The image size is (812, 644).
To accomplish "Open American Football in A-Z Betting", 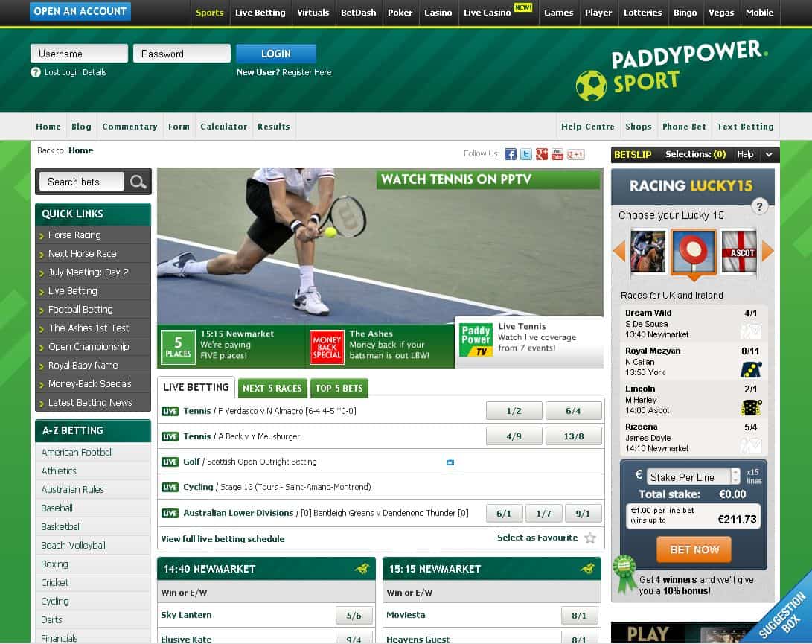I will pyautogui.click(x=77, y=453).
